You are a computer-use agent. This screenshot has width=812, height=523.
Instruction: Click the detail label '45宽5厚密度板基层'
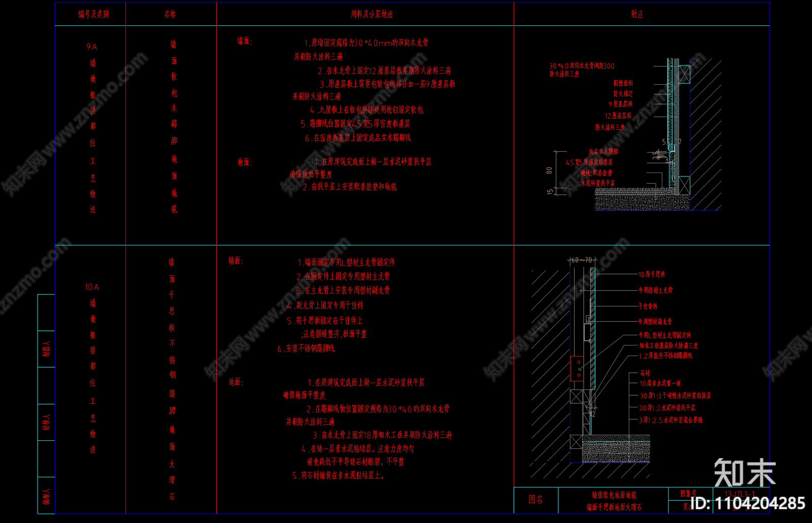(589, 162)
